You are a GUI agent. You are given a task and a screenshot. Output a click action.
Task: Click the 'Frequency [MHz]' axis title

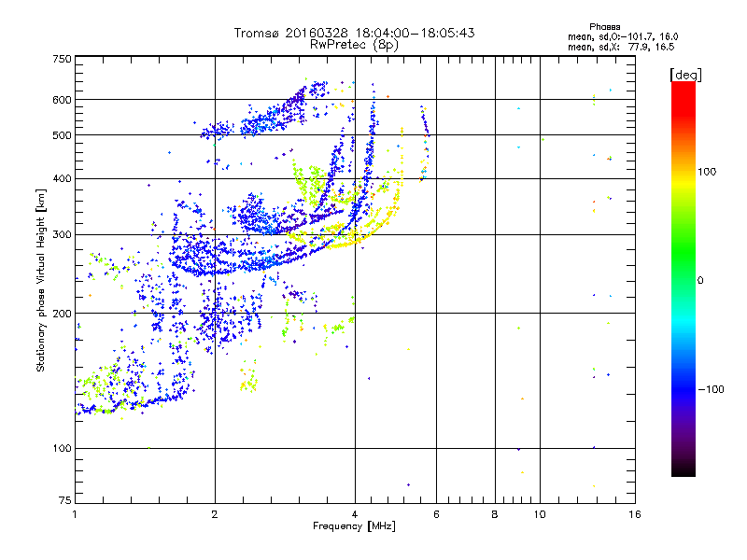point(354,526)
